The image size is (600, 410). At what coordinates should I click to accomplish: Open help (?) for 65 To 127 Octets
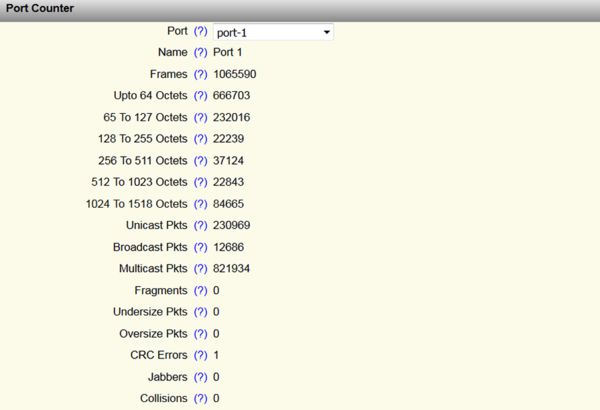[200, 118]
